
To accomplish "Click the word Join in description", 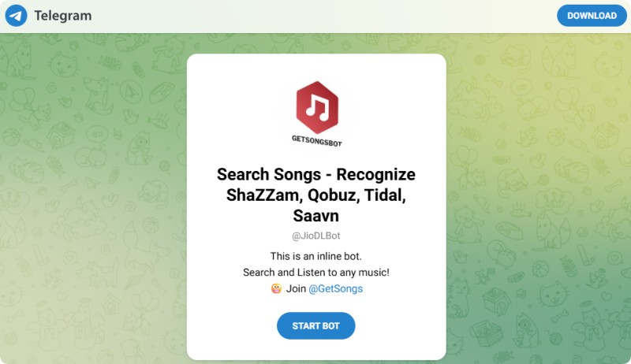I will tap(297, 288).
